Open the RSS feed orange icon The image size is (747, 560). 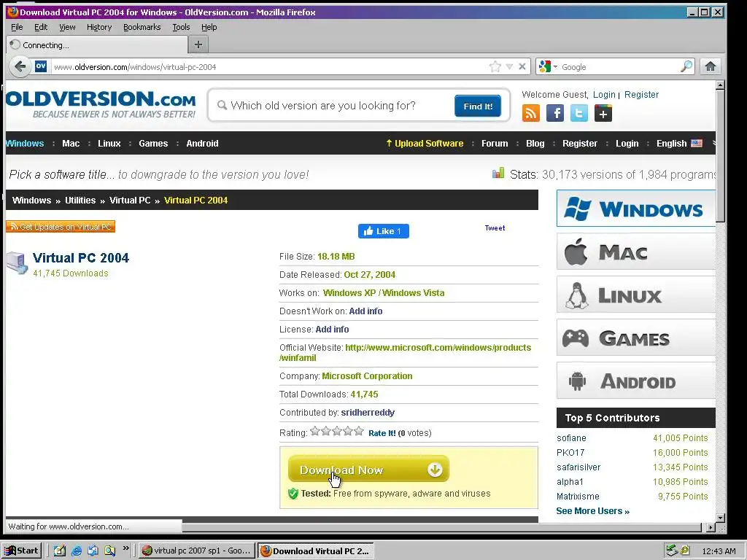531,113
